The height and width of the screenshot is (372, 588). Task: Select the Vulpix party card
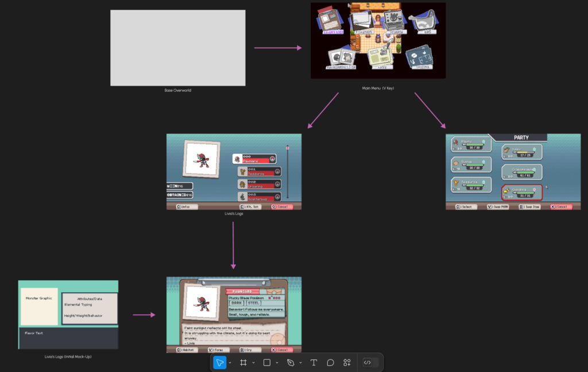click(x=521, y=152)
